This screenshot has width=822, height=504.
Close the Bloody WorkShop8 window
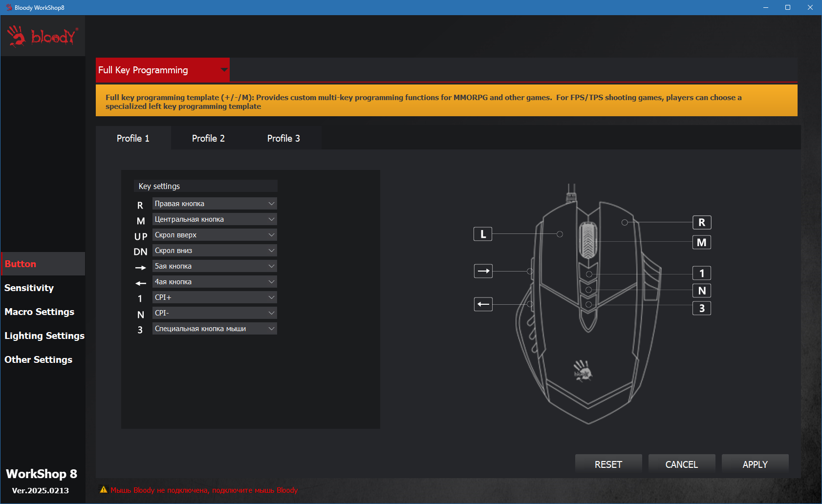810,7
